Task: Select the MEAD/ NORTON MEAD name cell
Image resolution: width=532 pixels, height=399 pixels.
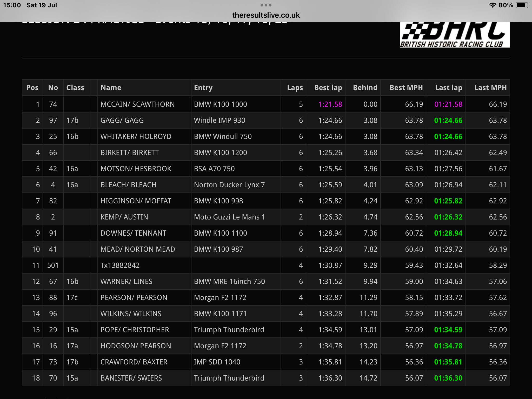Action: [x=144, y=249]
